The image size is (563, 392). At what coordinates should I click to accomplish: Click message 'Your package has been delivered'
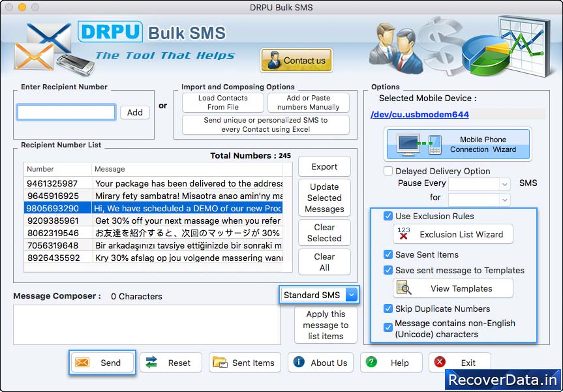coord(189,183)
